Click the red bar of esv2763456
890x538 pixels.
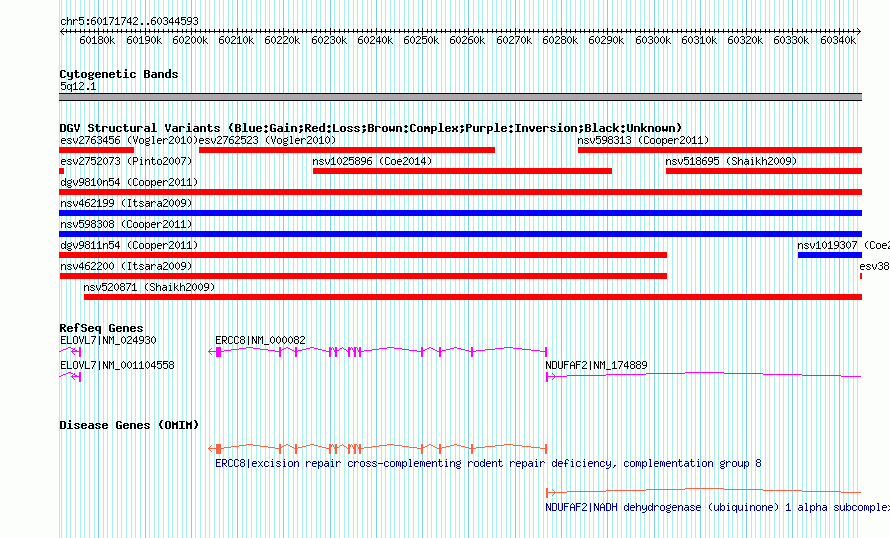pyautogui.click(x=96, y=150)
